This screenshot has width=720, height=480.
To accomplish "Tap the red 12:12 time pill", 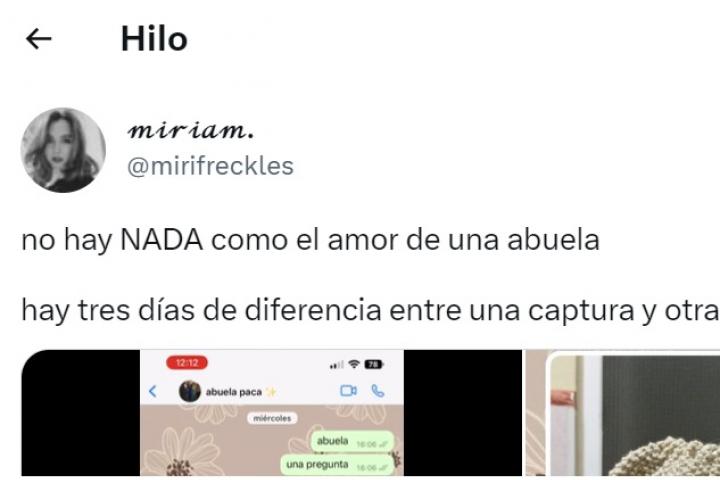I will [187, 363].
